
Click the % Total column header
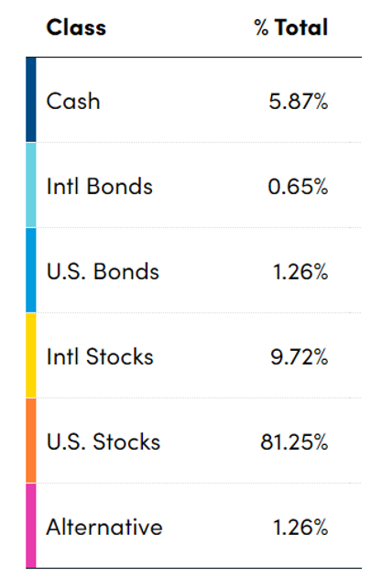point(291,27)
